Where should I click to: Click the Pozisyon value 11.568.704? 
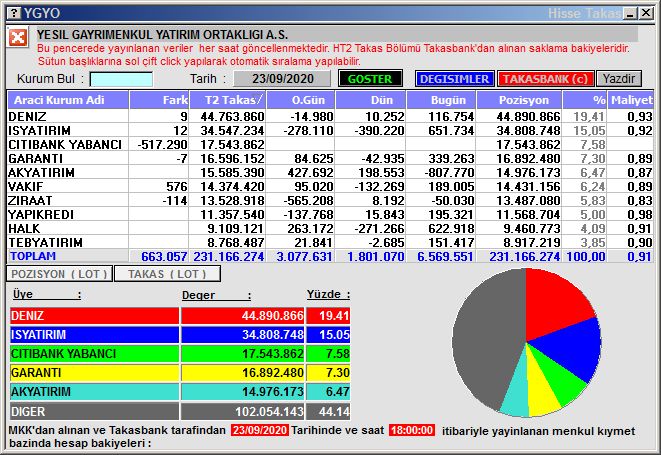pyautogui.click(x=528, y=215)
